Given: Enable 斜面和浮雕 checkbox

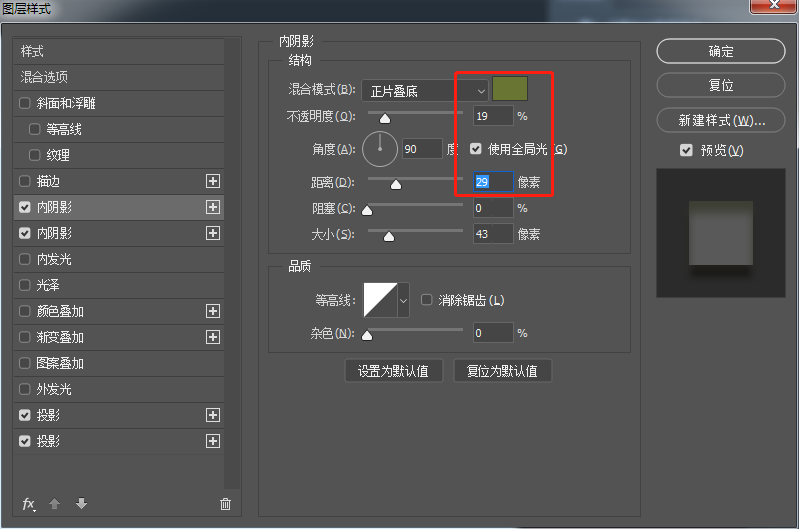Looking at the screenshot, I should pyautogui.click(x=24, y=103).
